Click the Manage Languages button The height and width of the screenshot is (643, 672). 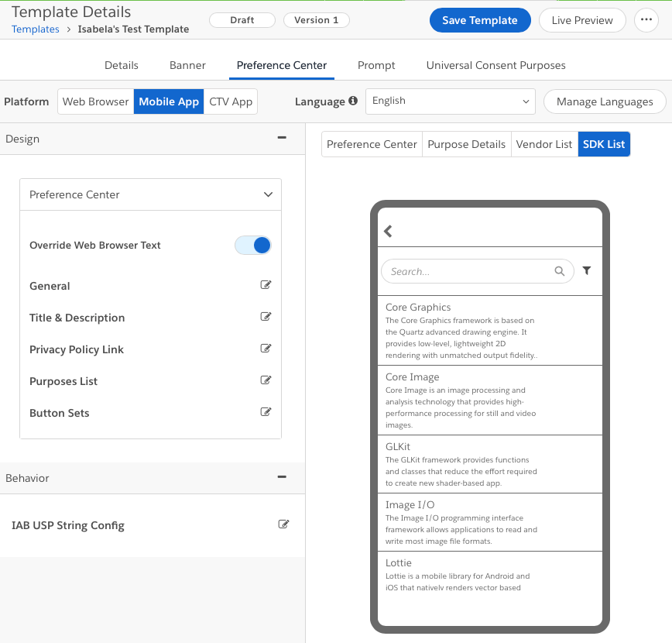point(605,101)
